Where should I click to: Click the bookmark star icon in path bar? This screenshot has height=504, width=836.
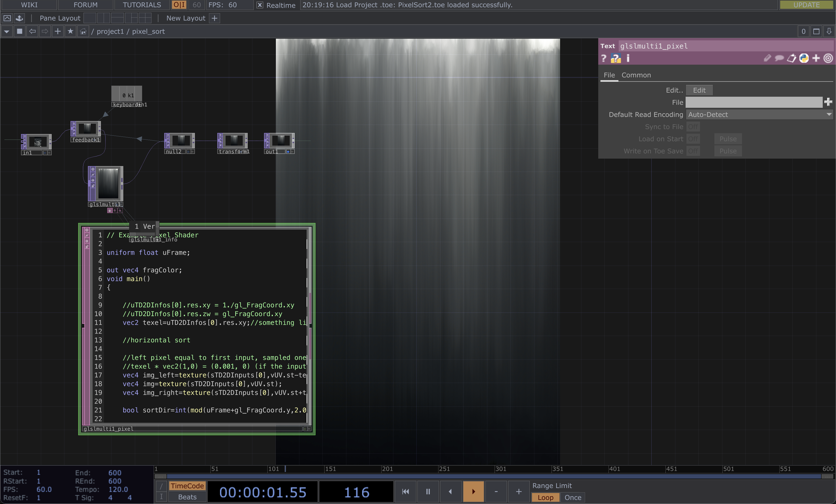[x=70, y=31]
